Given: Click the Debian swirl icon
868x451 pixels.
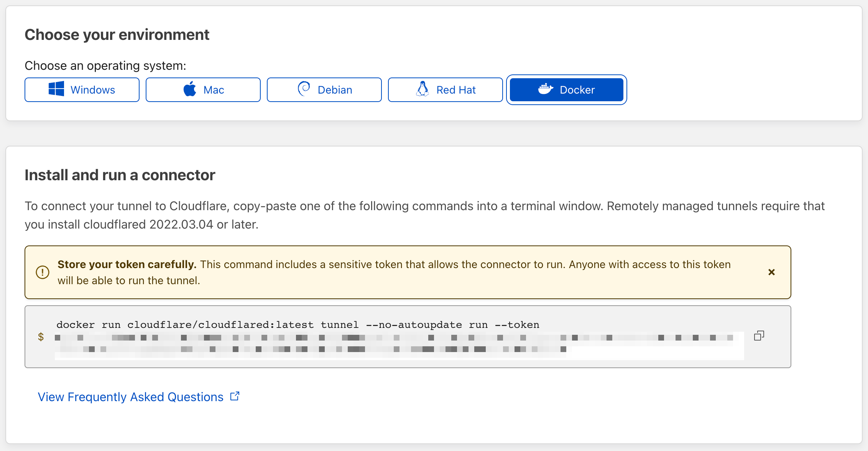Looking at the screenshot, I should [x=304, y=89].
